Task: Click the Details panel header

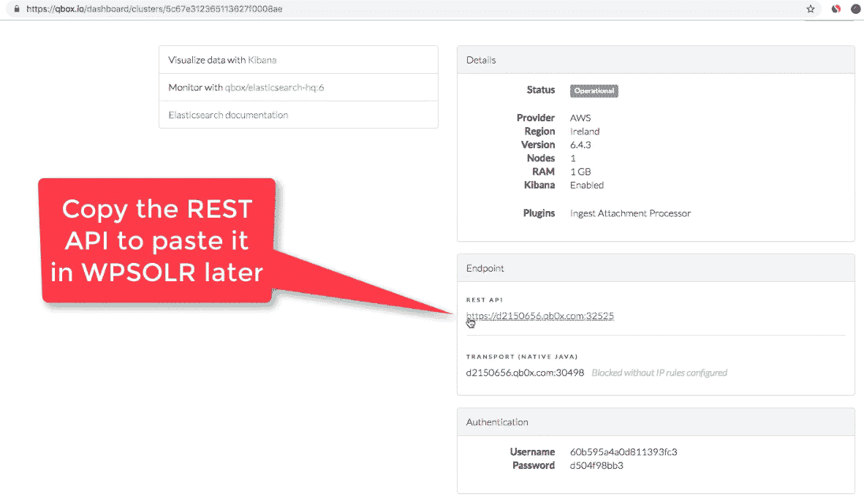Action: point(656,60)
